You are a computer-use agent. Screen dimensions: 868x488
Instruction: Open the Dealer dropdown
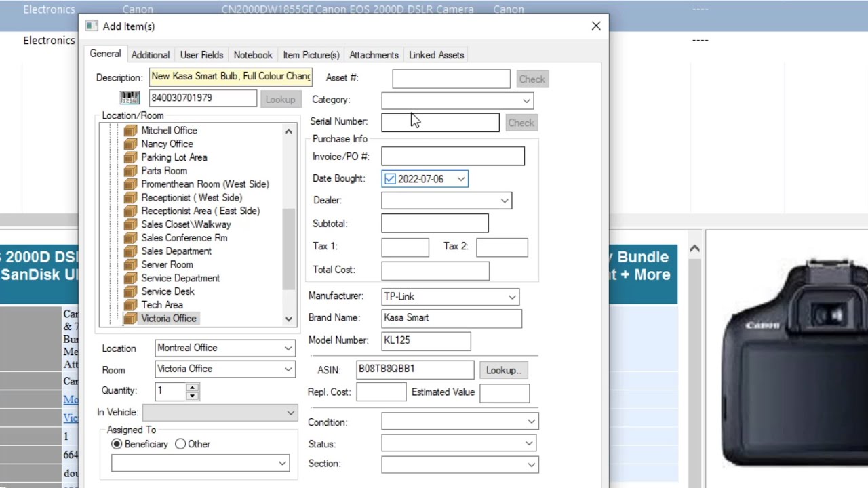click(x=447, y=201)
